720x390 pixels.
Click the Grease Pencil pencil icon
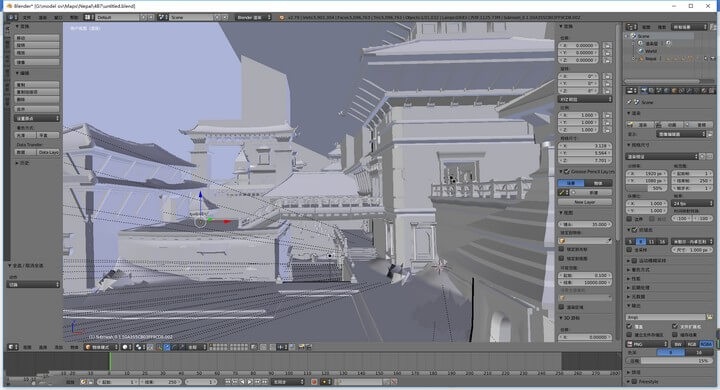pyautogui.click(x=562, y=192)
